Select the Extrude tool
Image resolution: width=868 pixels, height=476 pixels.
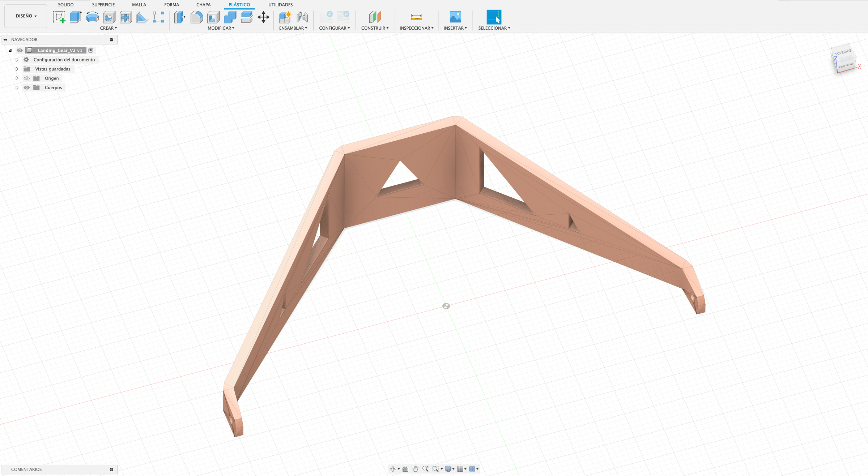(76, 17)
